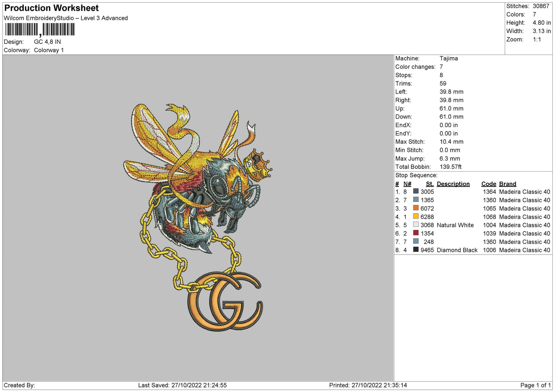Click code 1039 in stop row 6
This screenshot has width=555, height=392.
(489, 233)
